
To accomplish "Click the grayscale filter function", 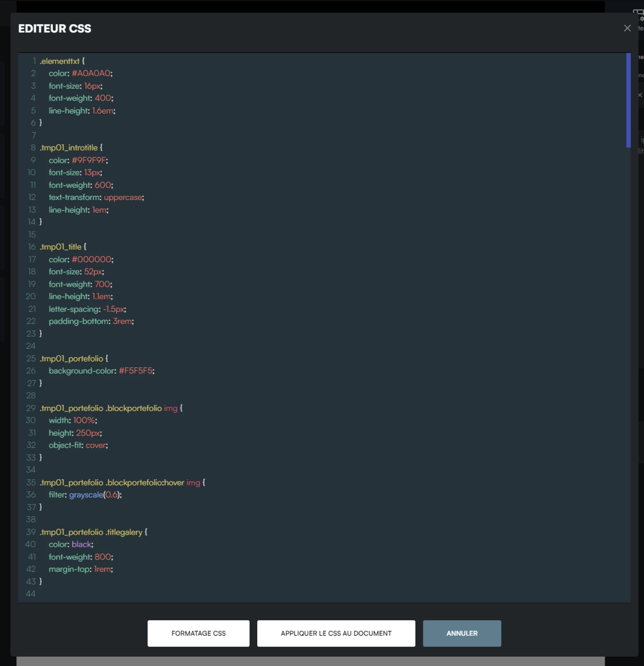I will 86,495.
